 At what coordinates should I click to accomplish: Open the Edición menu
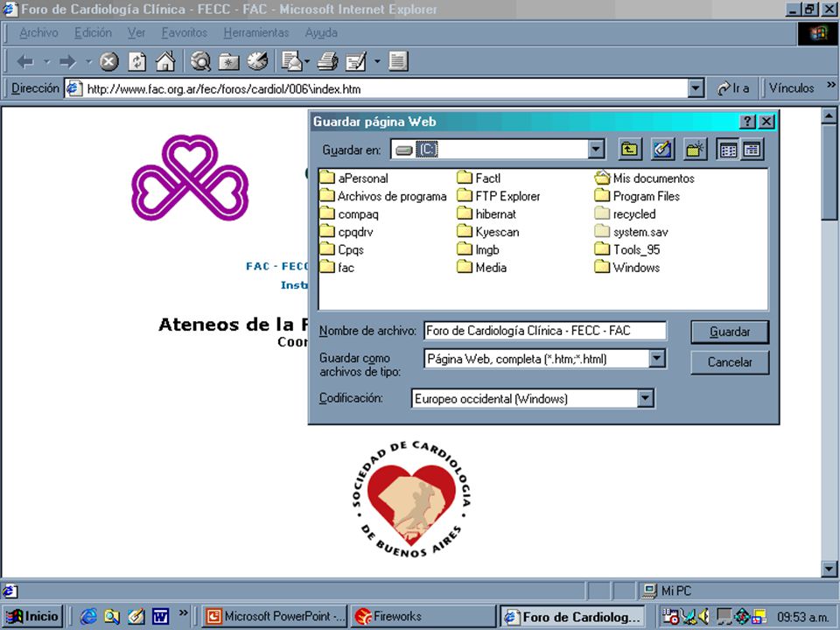[94, 32]
